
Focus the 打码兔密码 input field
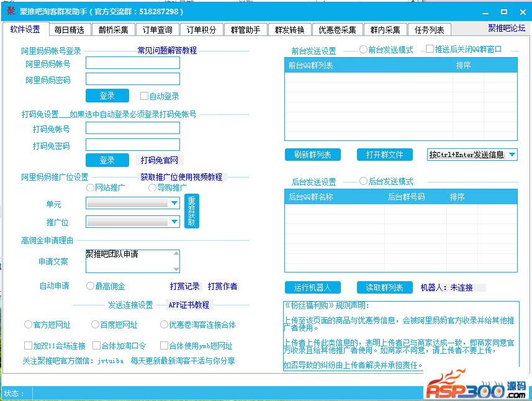pyautogui.click(x=133, y=145)
